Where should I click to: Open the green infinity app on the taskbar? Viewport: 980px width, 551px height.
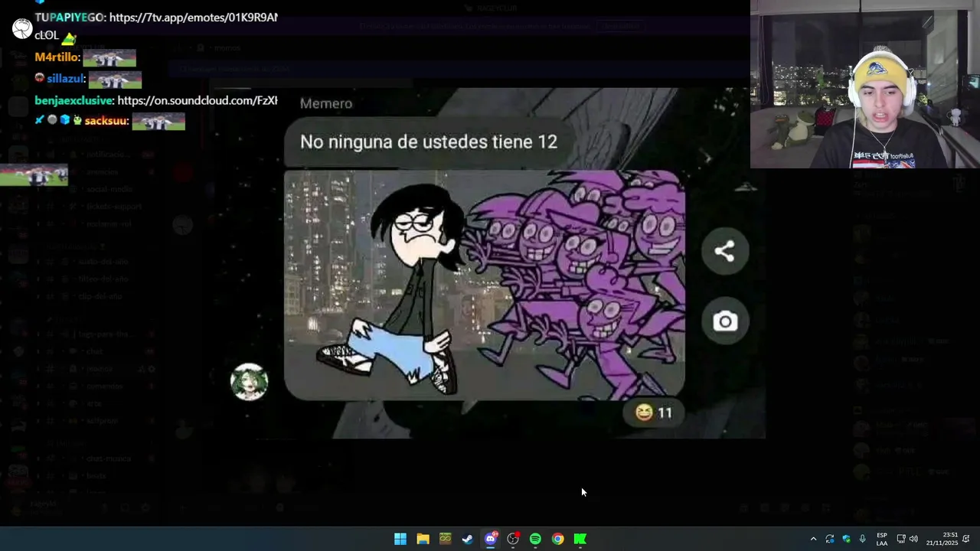click(x=445, y=539)
